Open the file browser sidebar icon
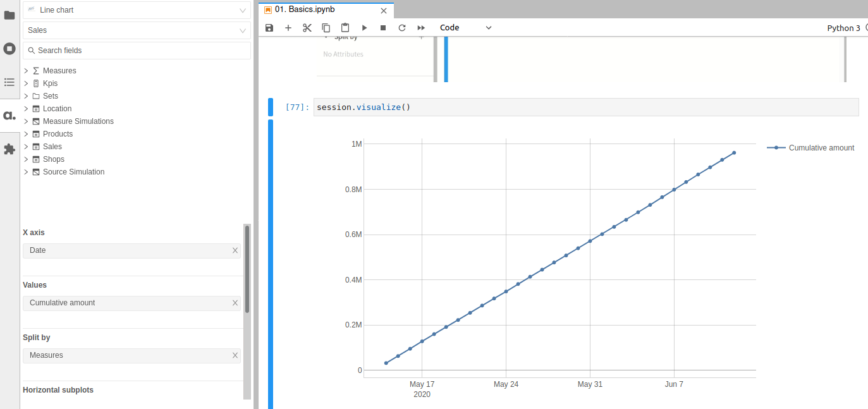The height and width of the screenshot is (409, 868). click(x=9, y=15)
